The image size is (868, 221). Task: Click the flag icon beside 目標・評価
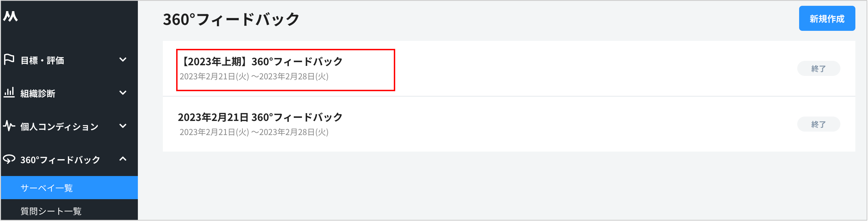9,60
